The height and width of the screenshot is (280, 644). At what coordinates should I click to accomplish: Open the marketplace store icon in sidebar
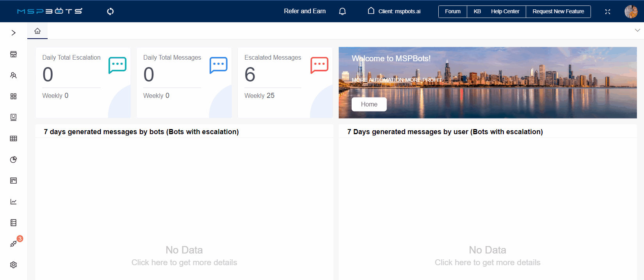[x=13, y=54]
